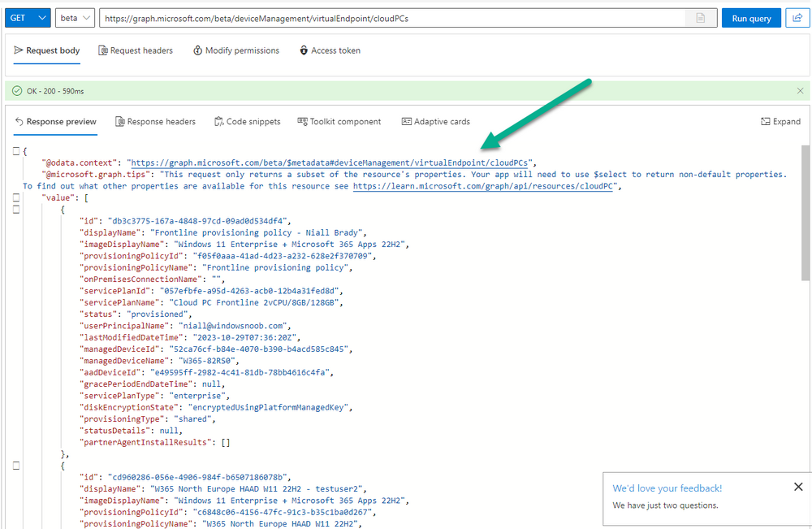Click the "We have just two questions." text
Screen dimensions: 812x529
click(x=666, y=505)
